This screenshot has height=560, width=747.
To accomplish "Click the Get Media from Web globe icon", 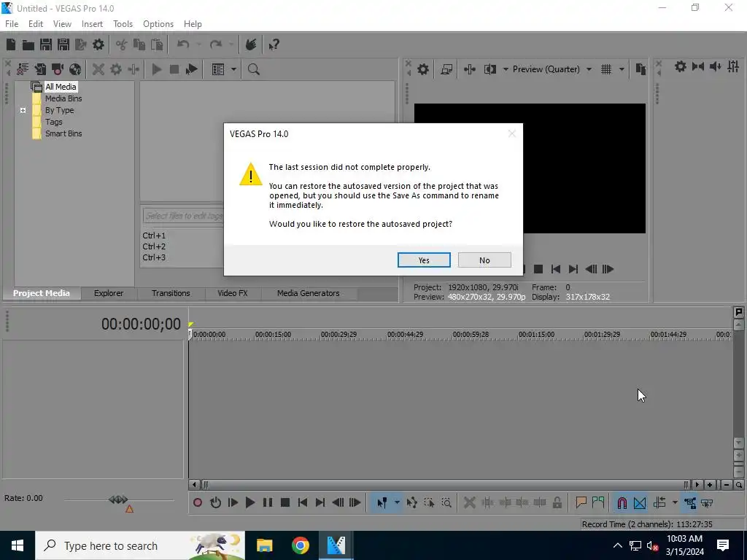I will (75, 69).
